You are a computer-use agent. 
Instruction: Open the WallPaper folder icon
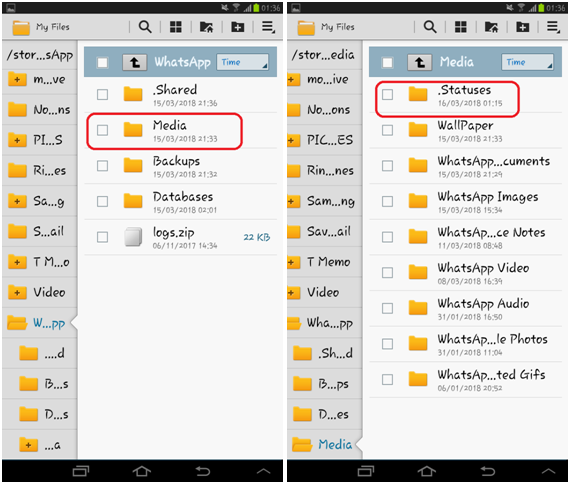tap(418, 129)
